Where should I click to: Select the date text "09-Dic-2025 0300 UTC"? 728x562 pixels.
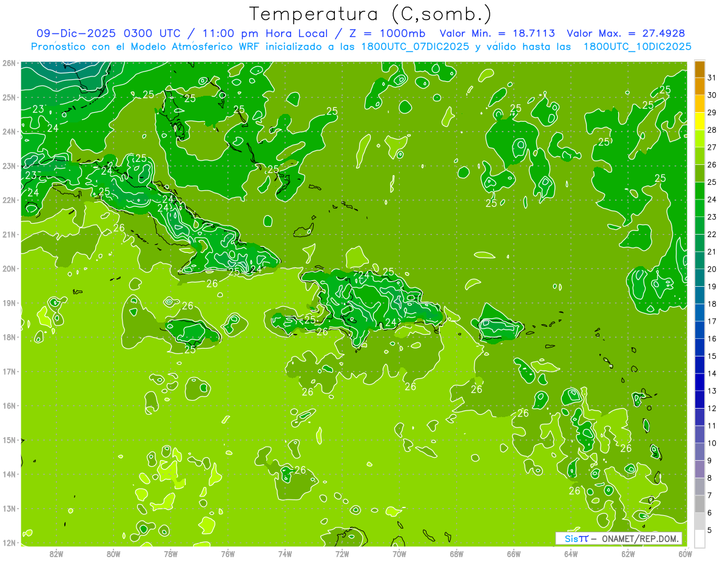coord(109,33)
